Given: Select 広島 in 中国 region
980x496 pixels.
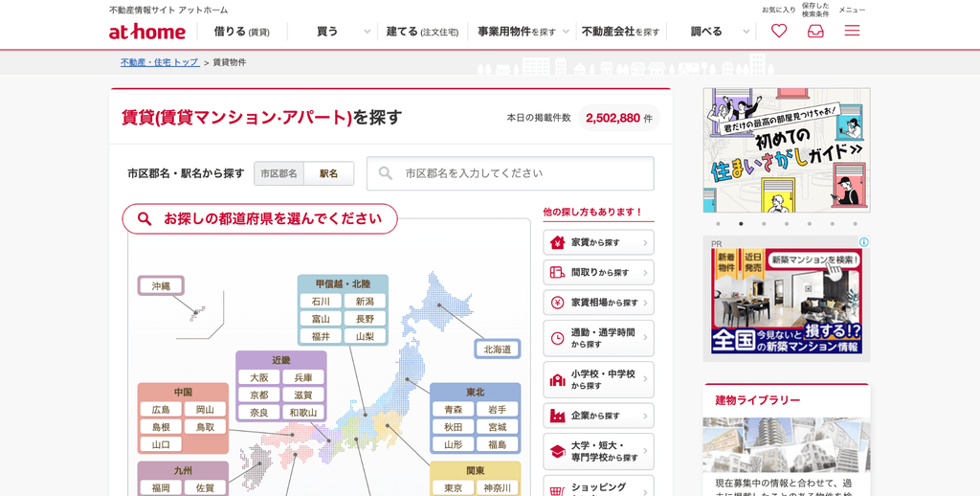Looking at the screenshot, I should [161, 410].
